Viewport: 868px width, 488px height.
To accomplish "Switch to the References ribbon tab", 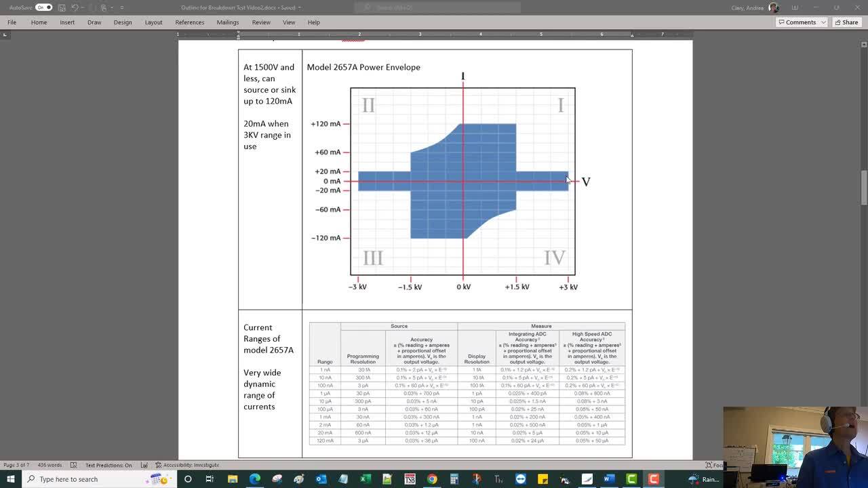I will coord(190,22).
